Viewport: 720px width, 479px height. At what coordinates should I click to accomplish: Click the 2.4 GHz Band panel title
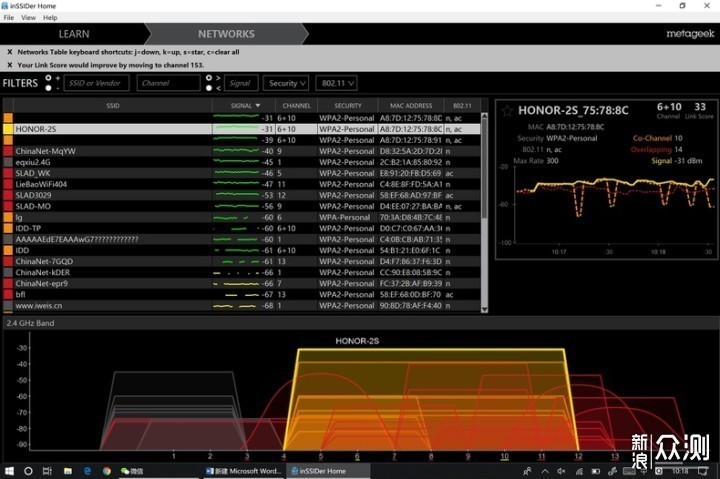click(x=30, y=323)
